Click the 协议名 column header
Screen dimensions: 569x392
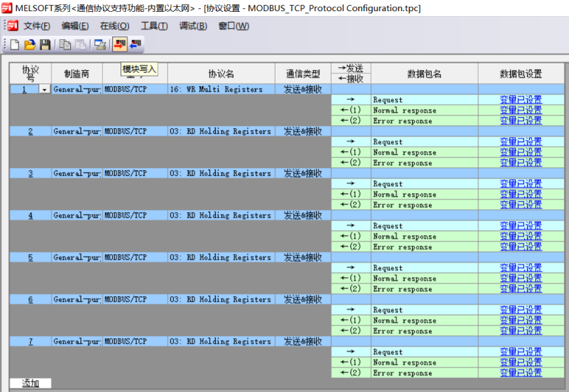pyautogui.click(x=221, y=73)
